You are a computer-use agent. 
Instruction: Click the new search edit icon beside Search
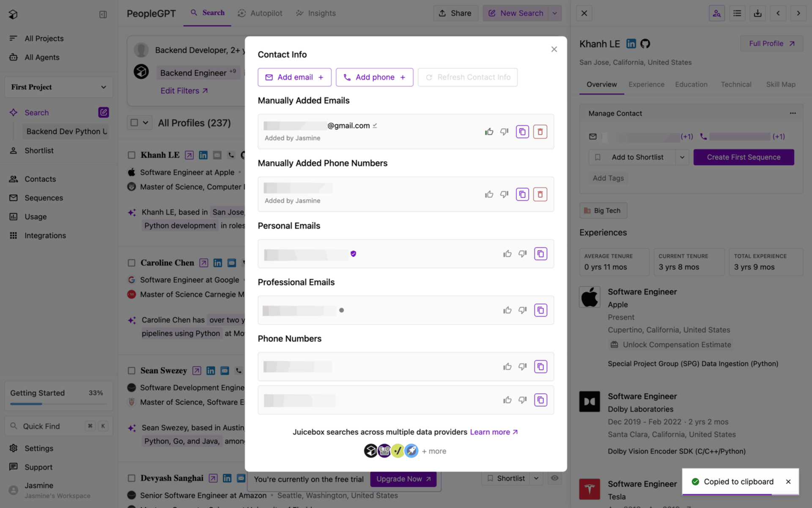coord(104,112)
